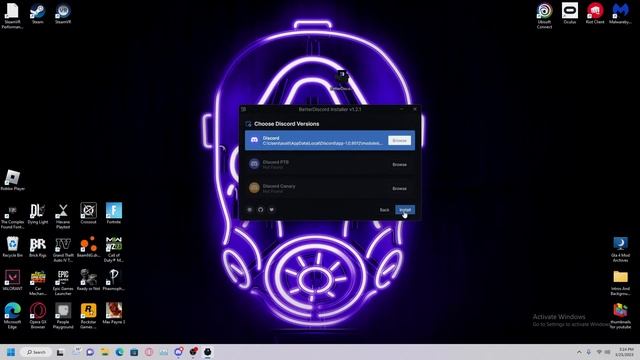Image resolution: width=640 pixels, height=360 pixels.
Task: Open the SteamVR Performance file icon
Action: coord(12,16)
